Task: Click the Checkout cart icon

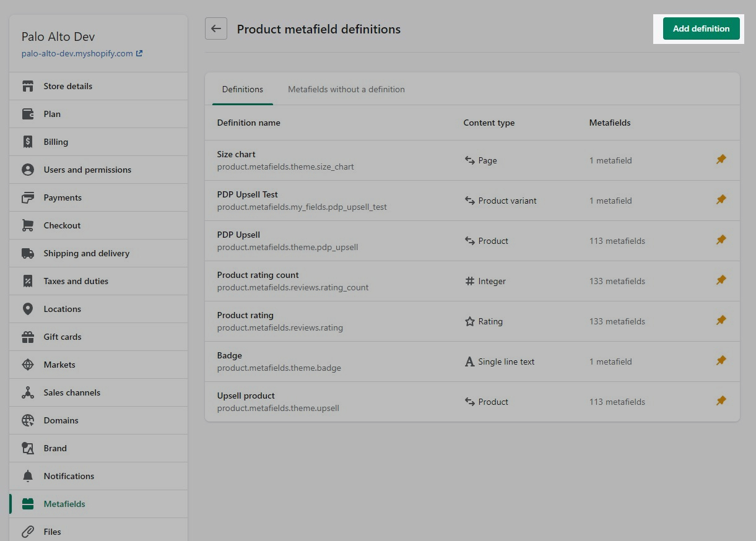Action: [28, 225]
